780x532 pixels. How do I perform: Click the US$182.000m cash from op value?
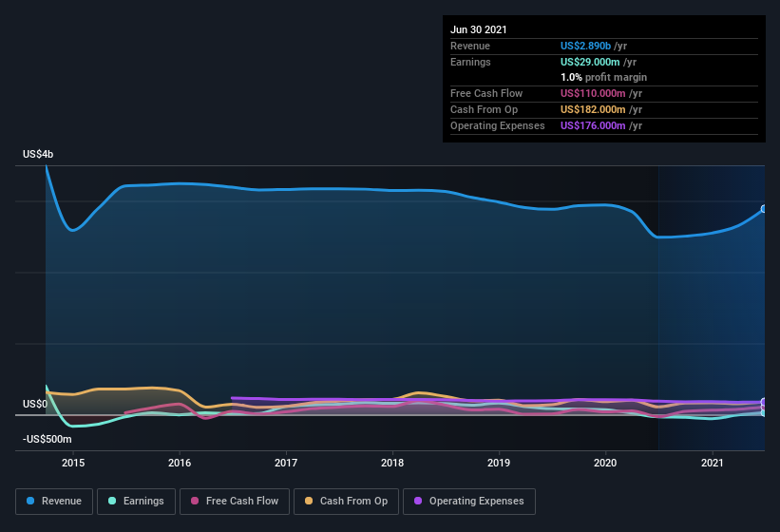point(593,109)
